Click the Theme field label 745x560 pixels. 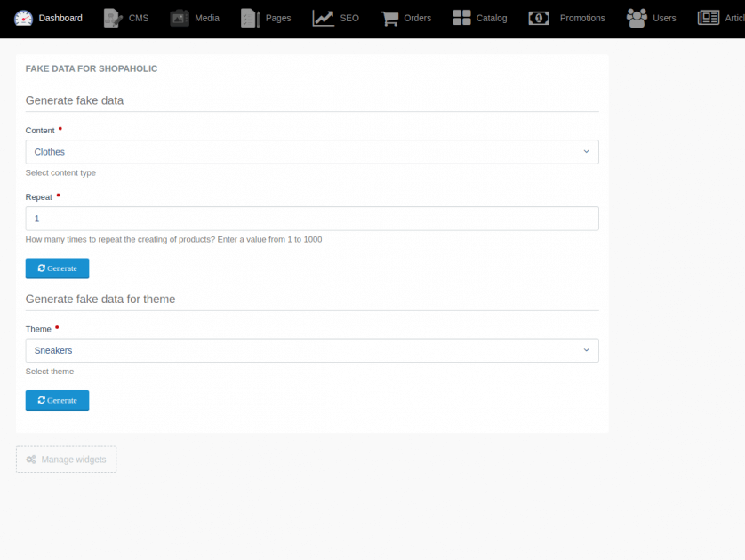pos(38,329)
